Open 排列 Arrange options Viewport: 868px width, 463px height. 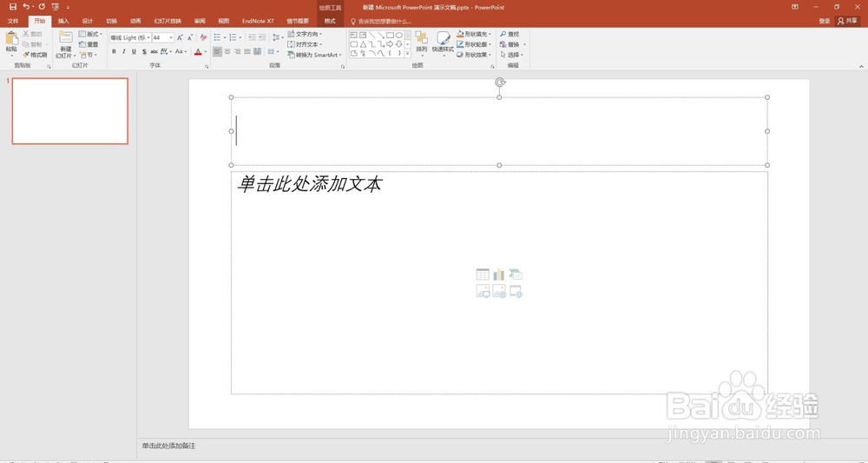[422, 43]
